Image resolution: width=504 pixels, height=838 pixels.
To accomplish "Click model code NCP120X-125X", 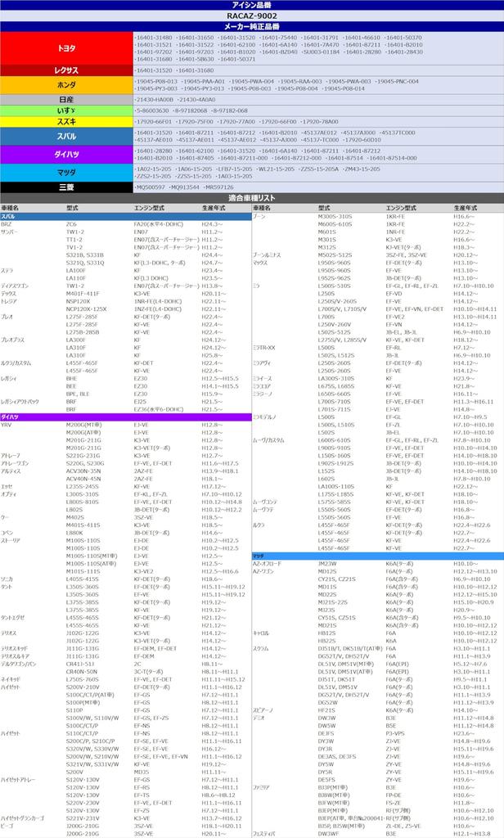I will click(x=86, y=309).
